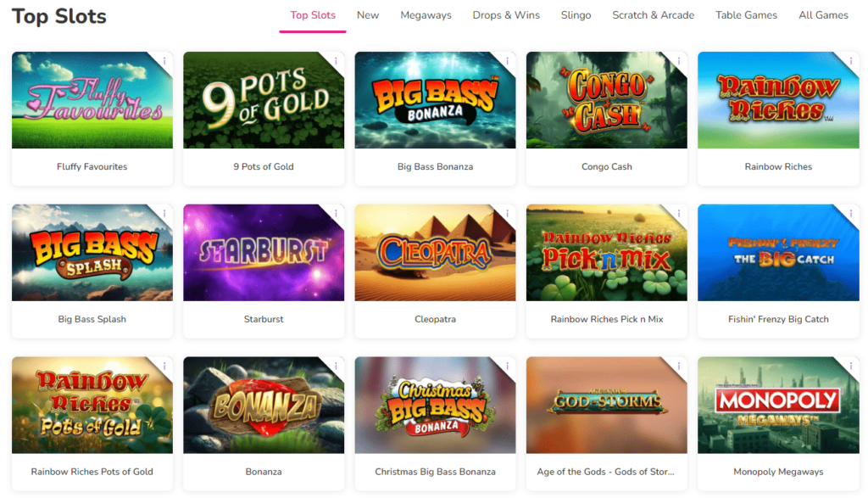This screenshot has width=868, height=498.
Task: Select the Slingo tab
Action: (x=576, y=15)
